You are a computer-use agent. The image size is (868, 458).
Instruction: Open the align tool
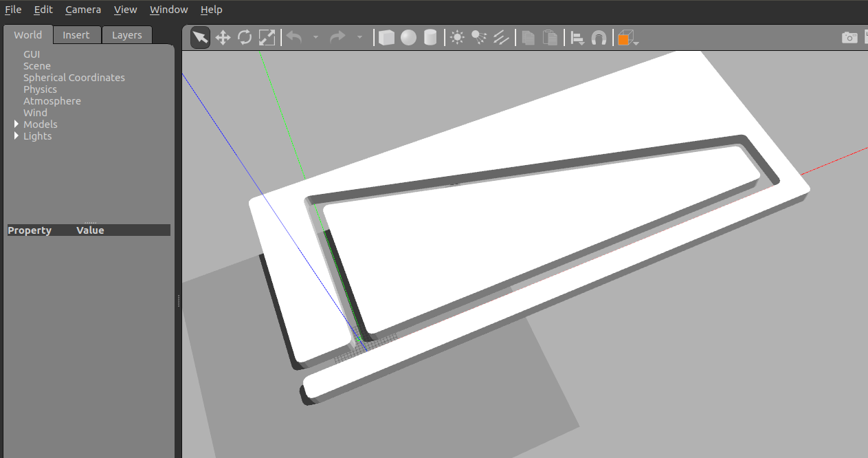[577, 37]
